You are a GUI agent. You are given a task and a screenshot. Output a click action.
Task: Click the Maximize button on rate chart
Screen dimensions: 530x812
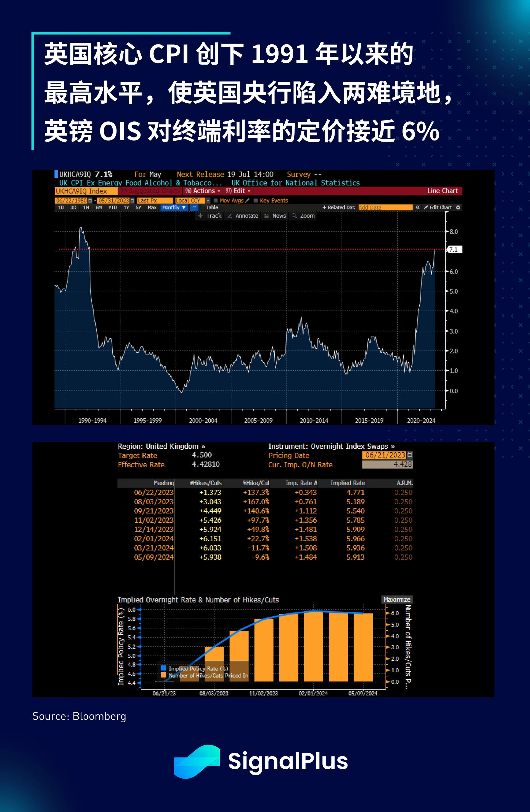(x=397, y=599)
